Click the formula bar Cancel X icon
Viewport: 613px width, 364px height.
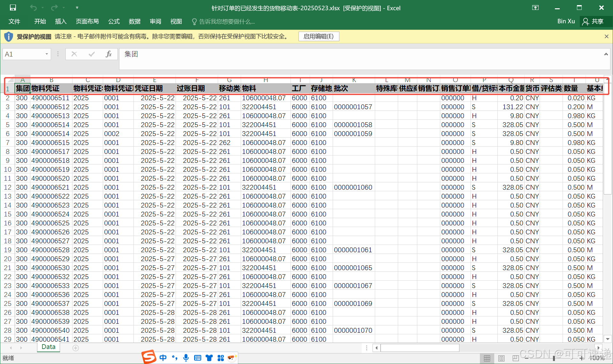(x=74, y=54)
